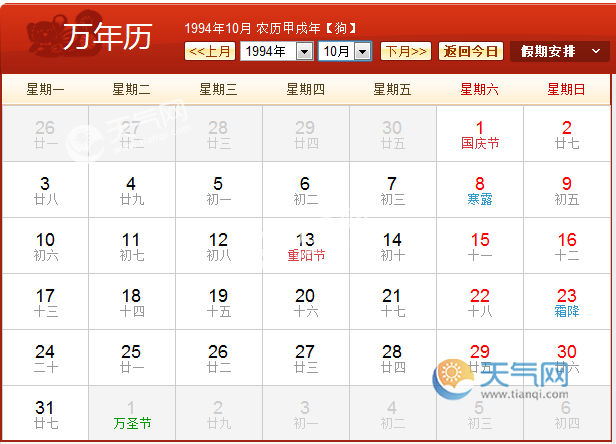The width and height of the screenshot is (616, 444).
Task: Select October 31 date cell
Action: point(45,414)
